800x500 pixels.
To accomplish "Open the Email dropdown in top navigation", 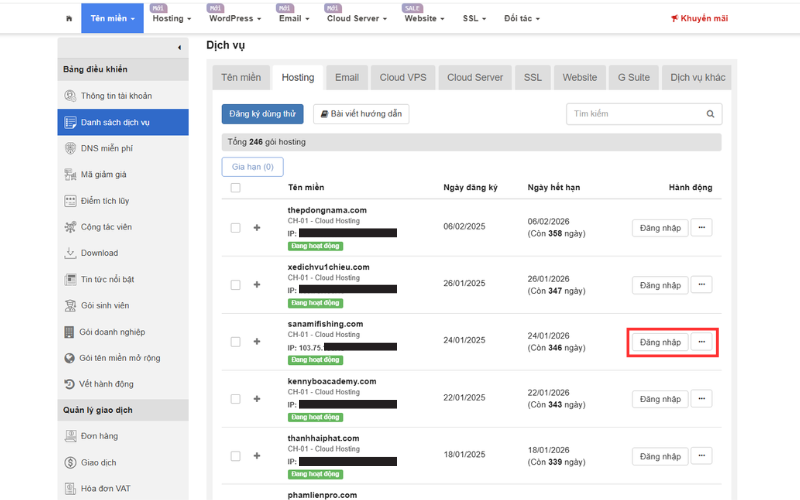I will click(294, 18).
